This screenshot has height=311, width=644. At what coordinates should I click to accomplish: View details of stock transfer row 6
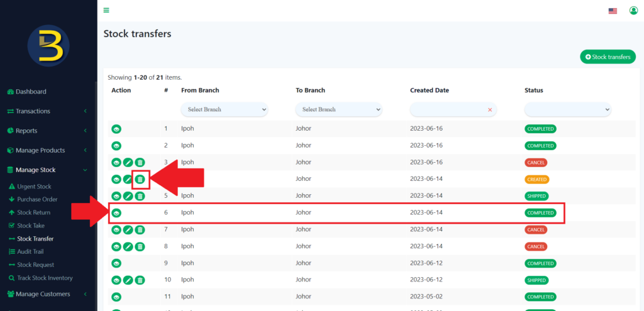pos(116,213)
